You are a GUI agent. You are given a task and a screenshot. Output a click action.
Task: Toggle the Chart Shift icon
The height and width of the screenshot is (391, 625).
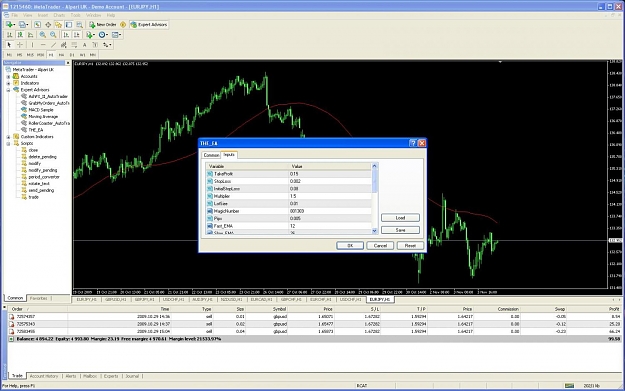click(77, 35)
